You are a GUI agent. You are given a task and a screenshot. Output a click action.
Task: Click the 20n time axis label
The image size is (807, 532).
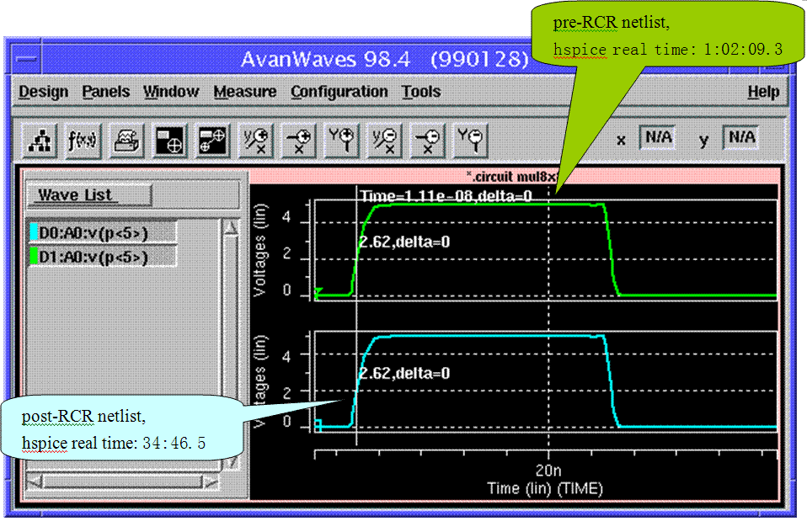548,471
